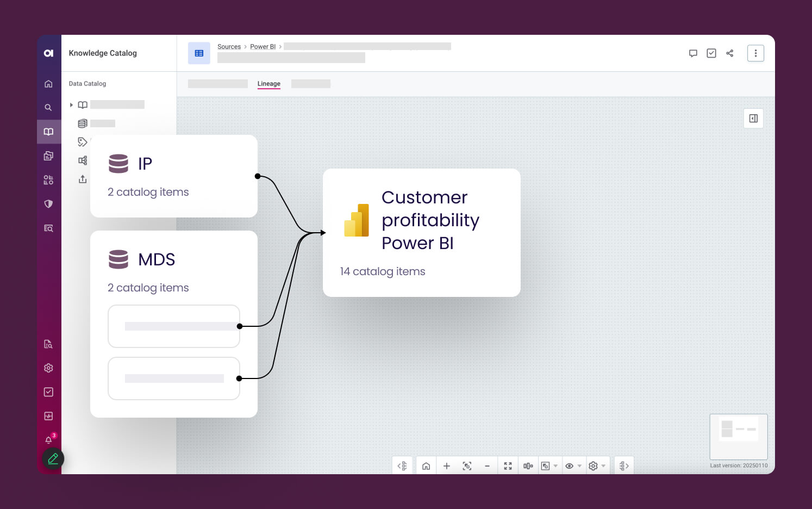The width and height of the screenshot is (812, 509).
Task: Open search from the left sidebar
Action: tap(48, 108)
